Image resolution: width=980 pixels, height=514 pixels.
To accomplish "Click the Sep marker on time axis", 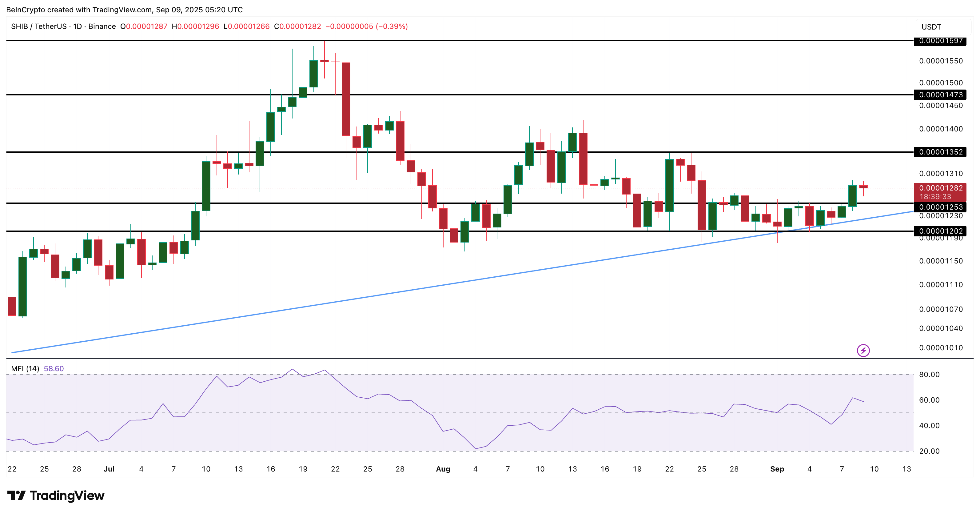I will [x=777, y=469].
